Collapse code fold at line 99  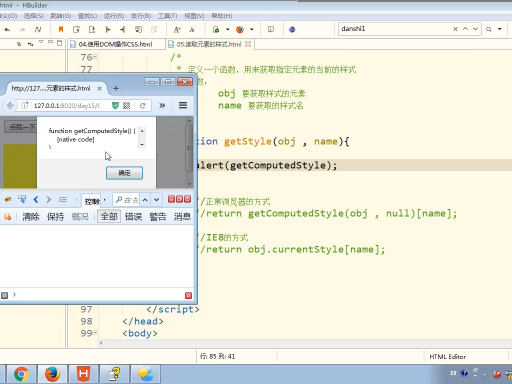(x=95, y=333)
